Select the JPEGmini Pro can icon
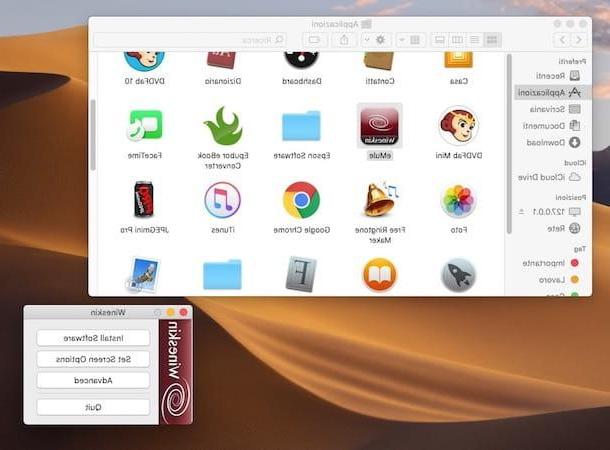 point(144,200)
